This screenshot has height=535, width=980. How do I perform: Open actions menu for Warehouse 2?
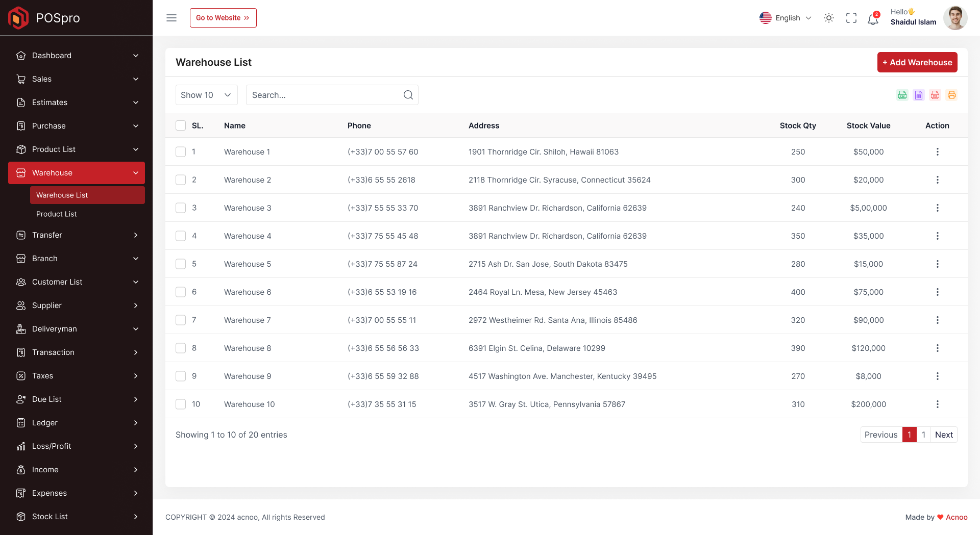click(x=938, y=180)
